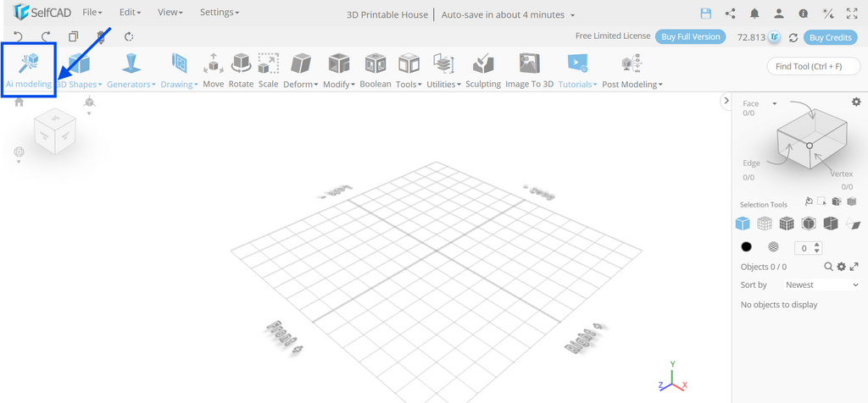This screenshot has height=403, width=868.
Task: Click the info icon
Action: (804, 14)
